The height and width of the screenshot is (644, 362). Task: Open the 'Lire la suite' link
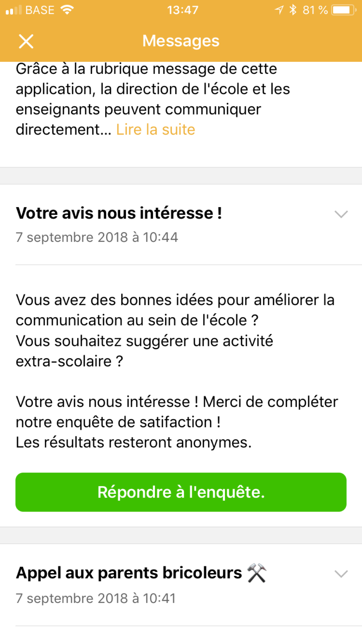pyautogui.click(x=156, y=129)
